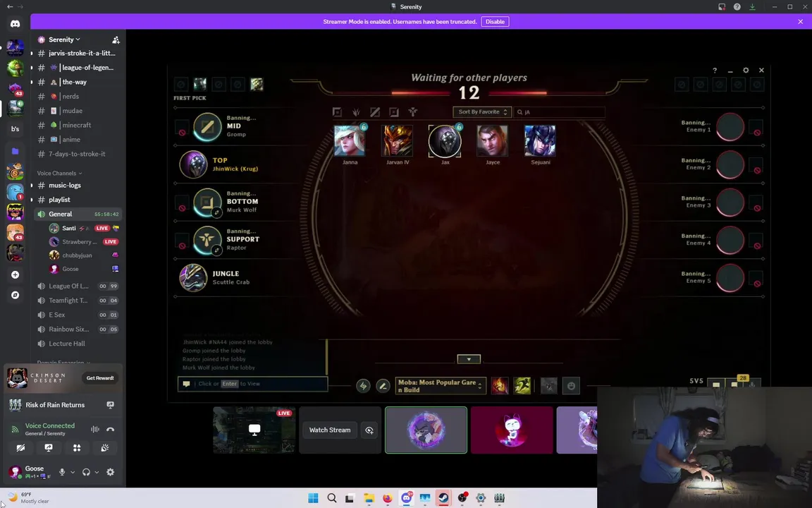Collapse the Voice Channels category
Screen dimensions: 812x508
click(x=59, y=173)
